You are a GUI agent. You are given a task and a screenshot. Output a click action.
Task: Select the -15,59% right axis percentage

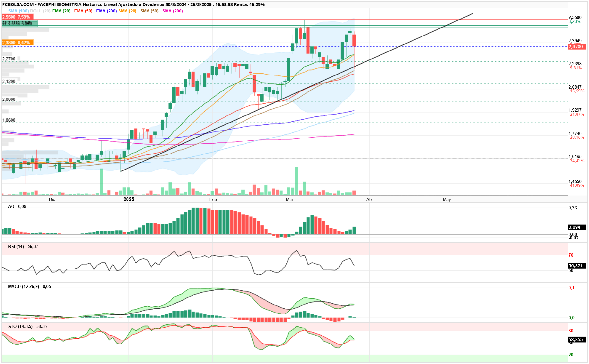click(x=576, y=91)
